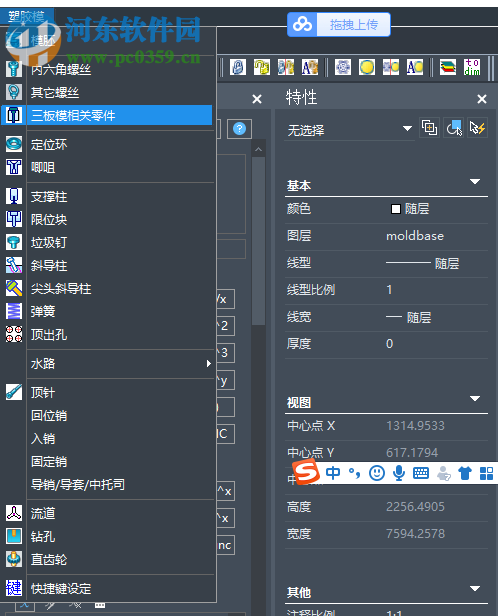
Task: Click the 'AC' text toolbar icon
Action: [x=415, y=67]
